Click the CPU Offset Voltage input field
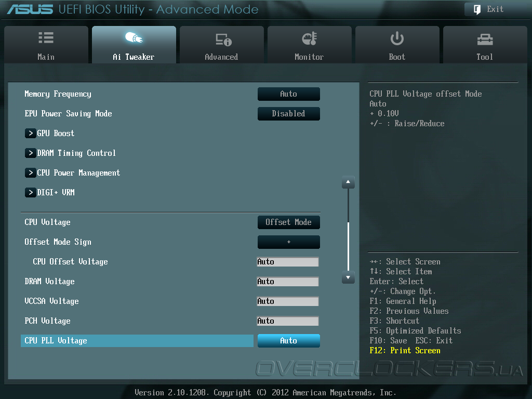532x399 pixels. [x=288, y=262]
